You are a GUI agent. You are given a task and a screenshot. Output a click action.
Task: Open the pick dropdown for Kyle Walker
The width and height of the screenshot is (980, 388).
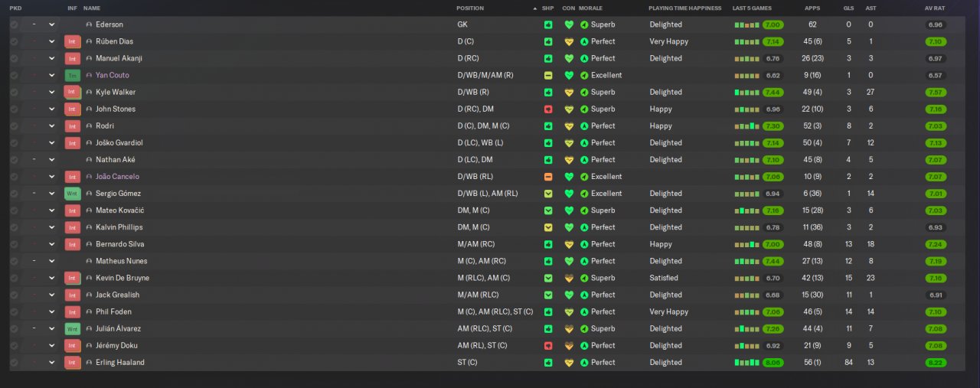pos(51,92)
